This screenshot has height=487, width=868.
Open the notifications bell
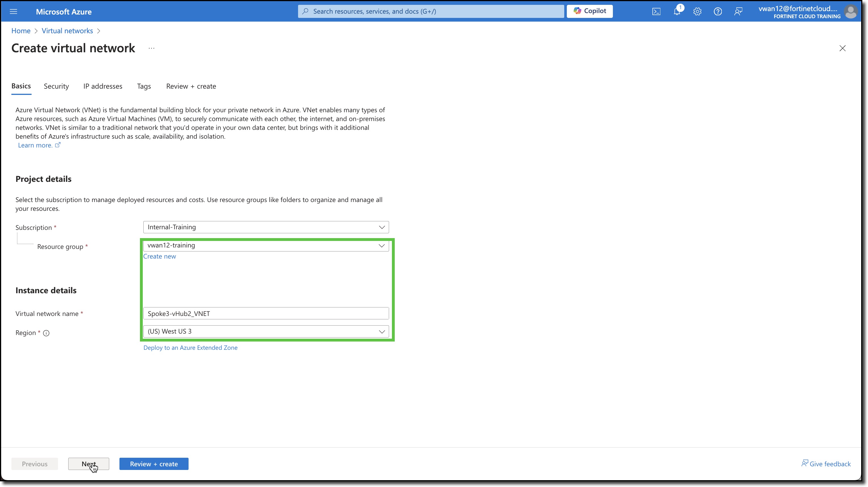pyautogui.click(x=677, y=11)
